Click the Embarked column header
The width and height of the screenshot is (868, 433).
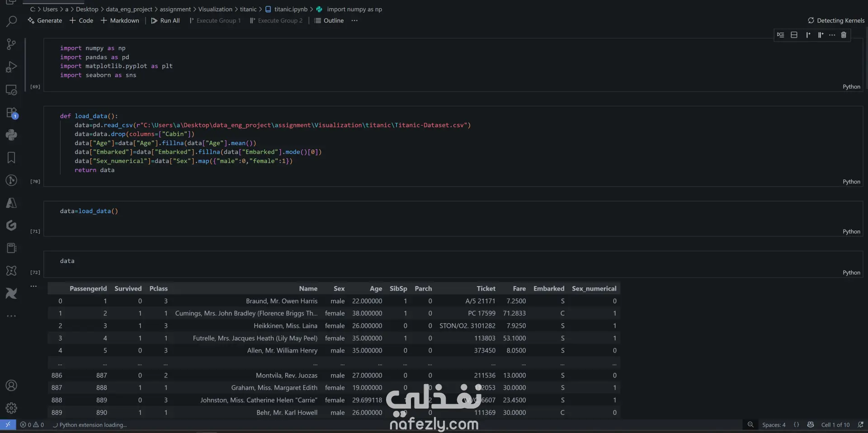tap(549, 289)
